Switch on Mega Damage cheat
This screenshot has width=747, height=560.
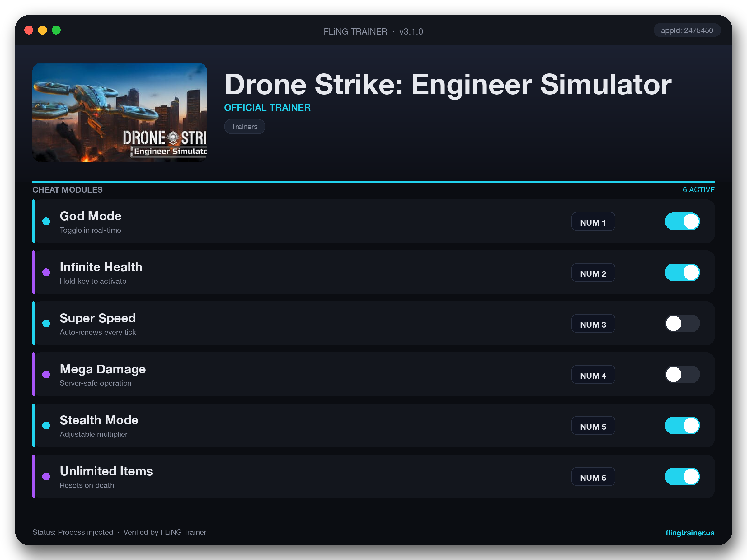click(682, 374)
